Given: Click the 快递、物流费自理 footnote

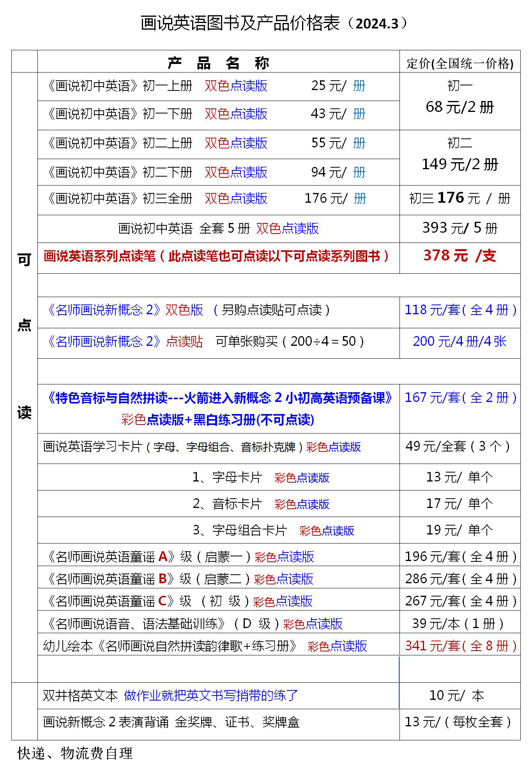Looking at the screenshot, I should pyautogui.click(x=75, y=753).
